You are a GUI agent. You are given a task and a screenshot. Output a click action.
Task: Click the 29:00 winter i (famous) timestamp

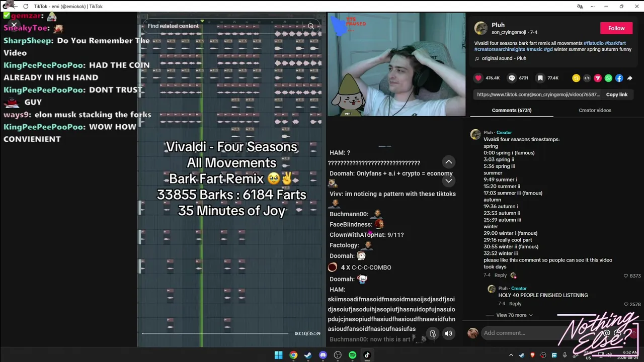[511, 233]
